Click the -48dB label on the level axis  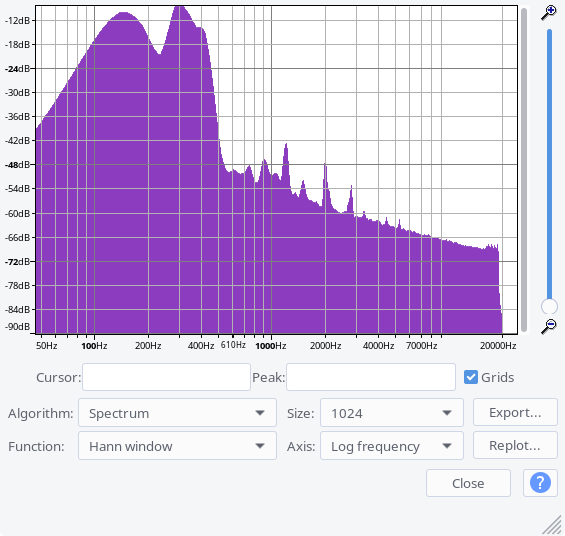(18, 165)
